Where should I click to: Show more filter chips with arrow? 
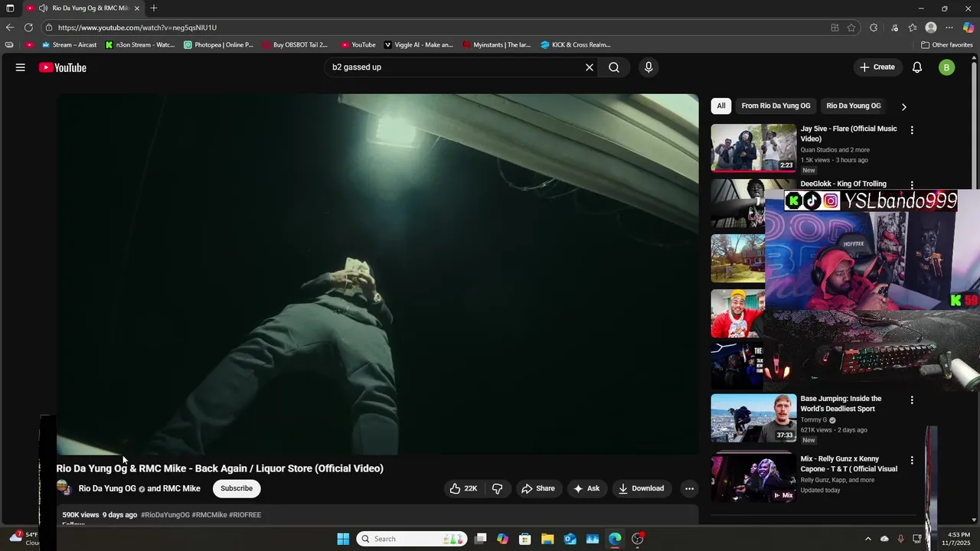[x=903, y=106]
